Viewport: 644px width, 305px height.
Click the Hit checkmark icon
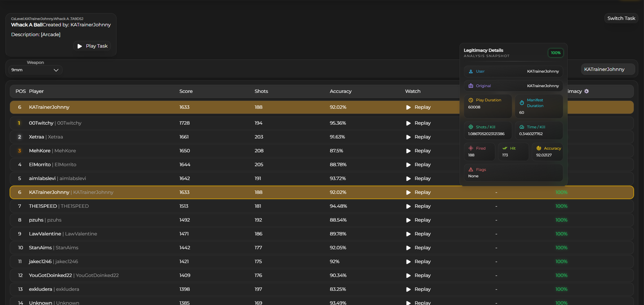pos(505,148)
